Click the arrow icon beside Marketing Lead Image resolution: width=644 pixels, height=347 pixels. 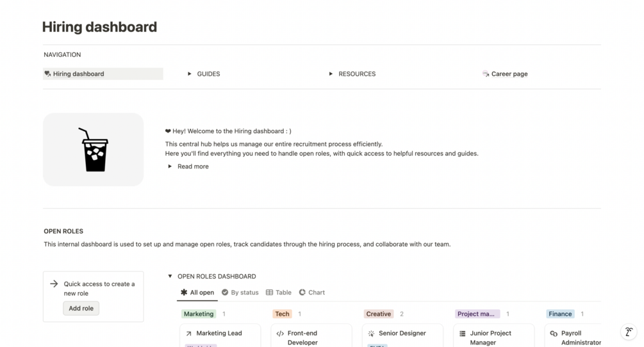point(188,334)
